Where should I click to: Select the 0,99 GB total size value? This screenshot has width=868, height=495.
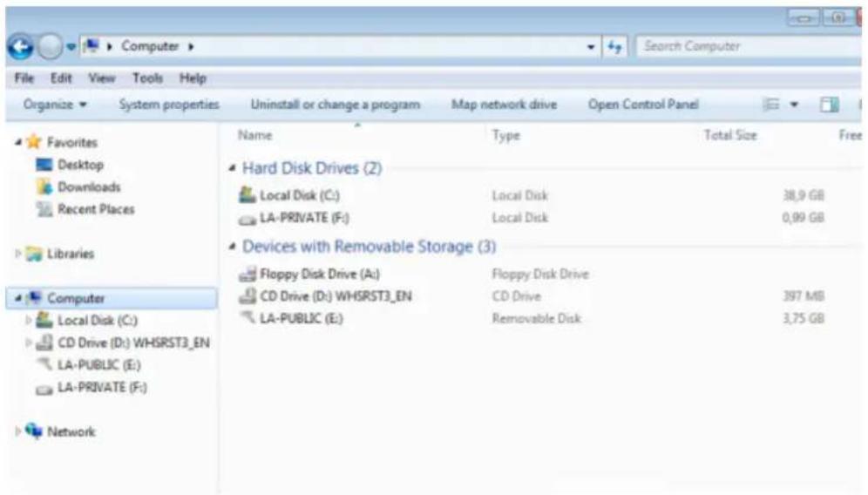coord(804,218)
